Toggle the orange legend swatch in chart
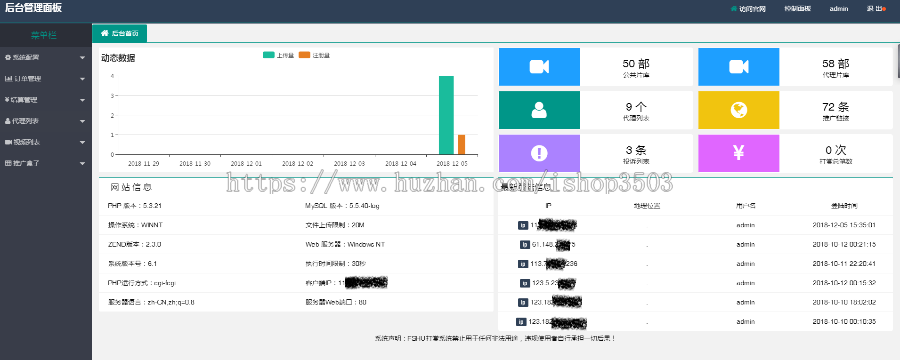Screen dimensions: 900x360 tap(304, 55)
